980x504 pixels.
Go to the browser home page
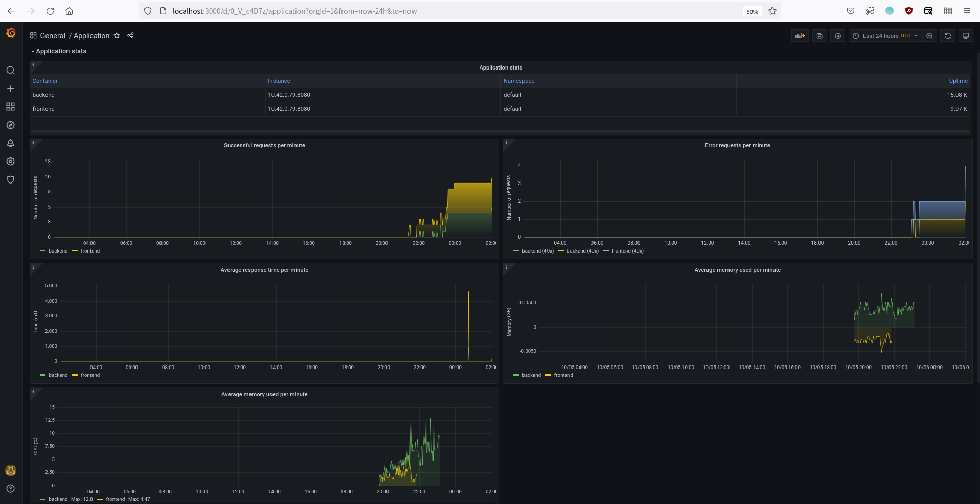click(70, 11)
